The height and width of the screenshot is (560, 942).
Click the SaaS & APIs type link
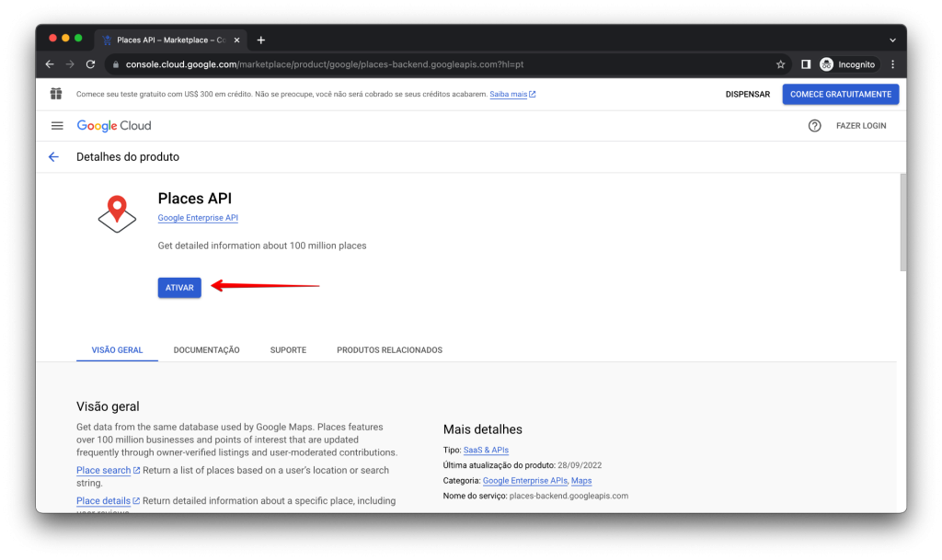click(486, 450)
